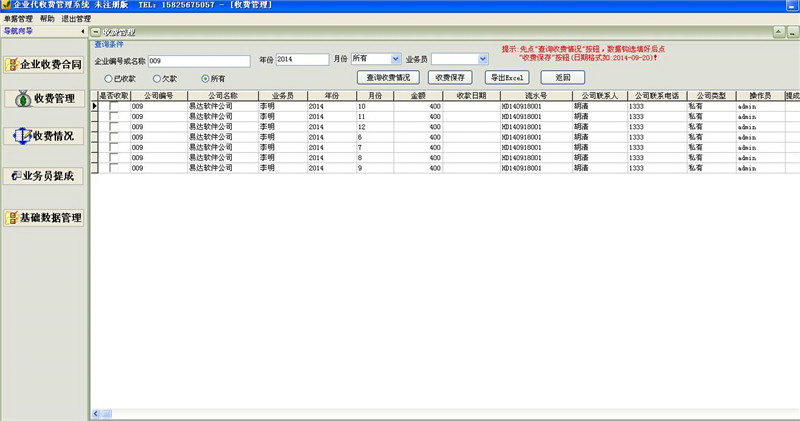The width and height of the screenshot is (800, 421).
Task: Click the 企业编号或名称 input field
Action: point(198,60)
